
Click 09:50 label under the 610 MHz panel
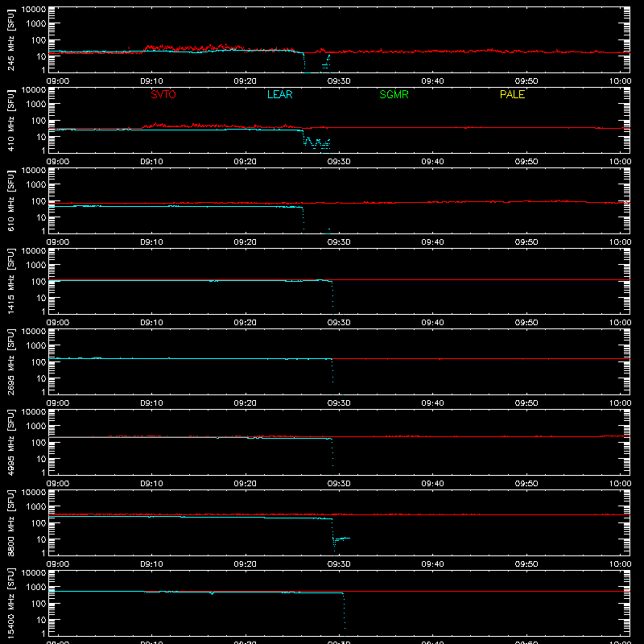(x=526, y=242)
